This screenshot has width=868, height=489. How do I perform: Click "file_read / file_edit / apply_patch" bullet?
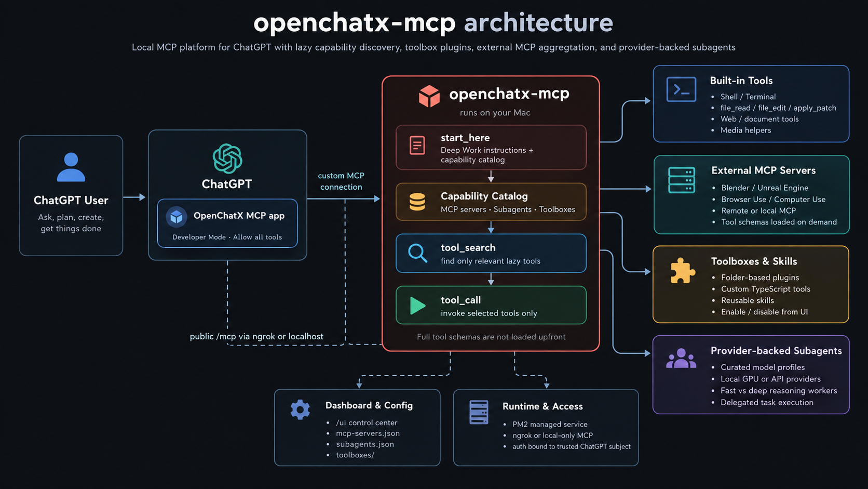click(x=778, y=108)
